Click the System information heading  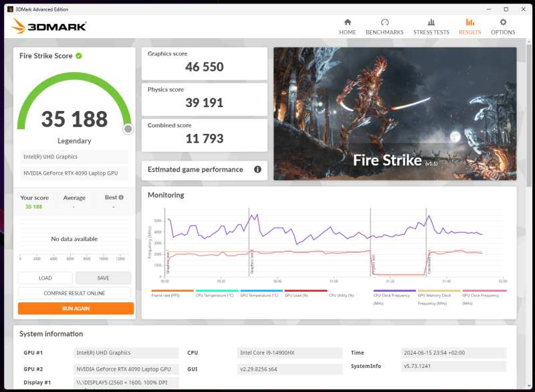point(51,334)
